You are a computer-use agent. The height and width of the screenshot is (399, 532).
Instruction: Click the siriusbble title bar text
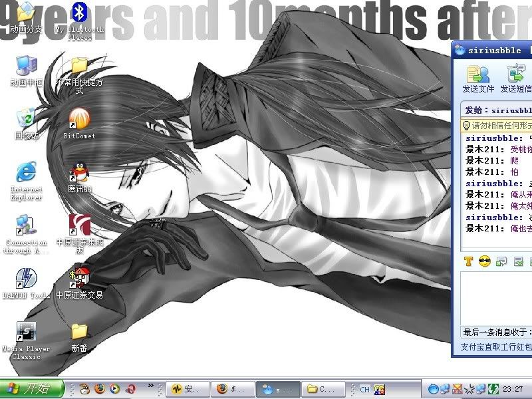tap(495, 51)
